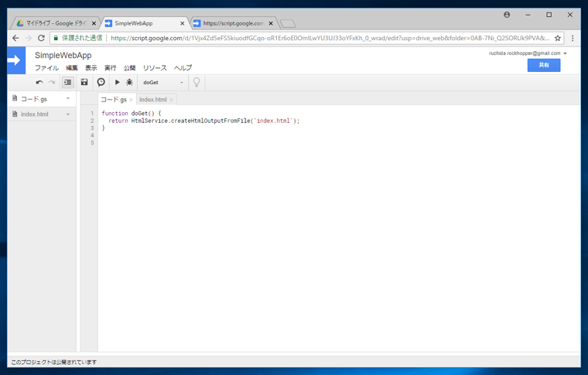Viewport: 588px width, 375px height.
Task: Open the ヘルプ menu
Action: 183,68
